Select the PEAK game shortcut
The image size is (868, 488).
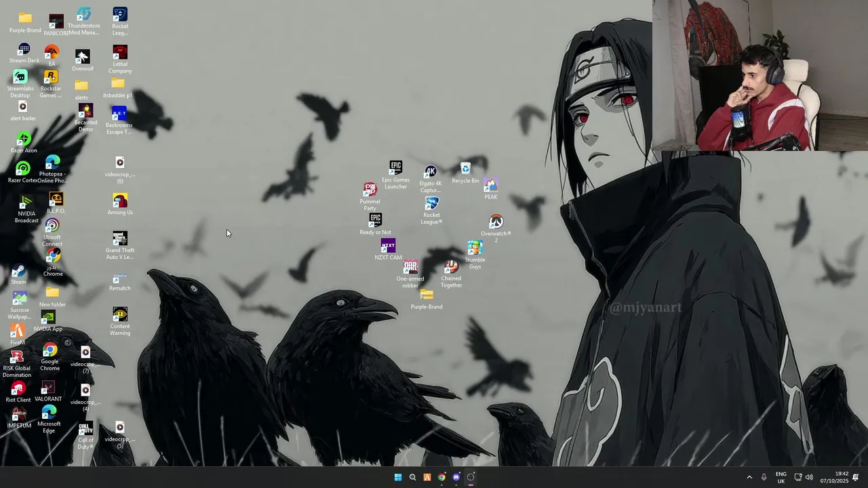(491, 189)
